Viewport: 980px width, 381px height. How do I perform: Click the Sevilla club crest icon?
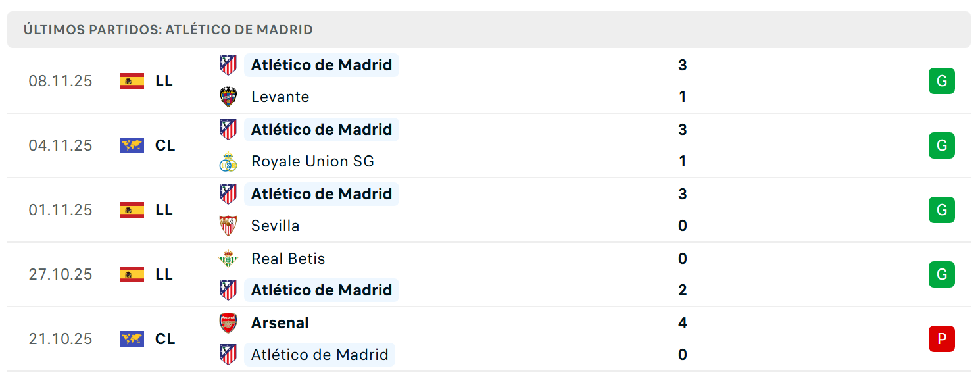(228, 226)
